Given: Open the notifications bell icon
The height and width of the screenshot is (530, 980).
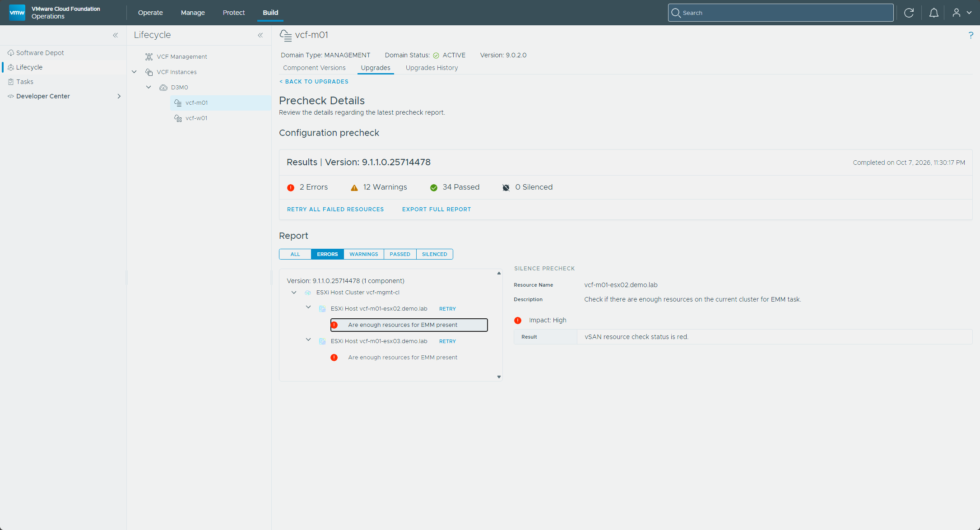Looking at the screenshot, I should click(934, 13).
